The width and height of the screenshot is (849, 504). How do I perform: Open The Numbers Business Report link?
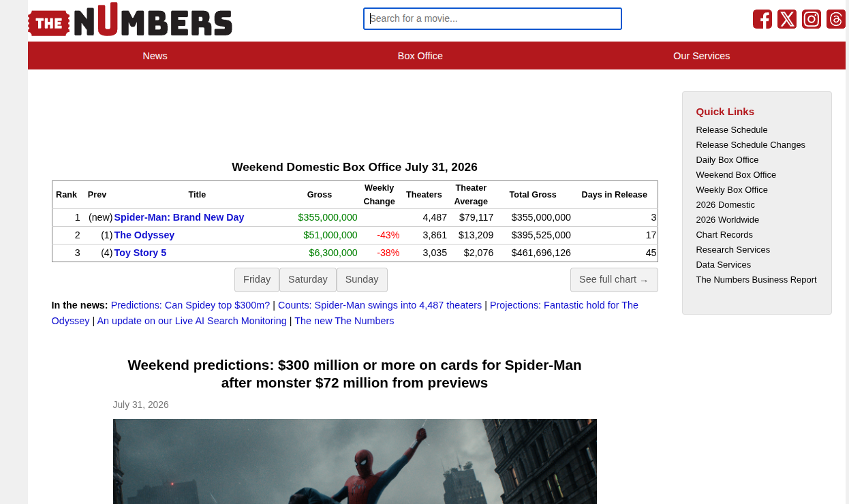tap(756, 280)
